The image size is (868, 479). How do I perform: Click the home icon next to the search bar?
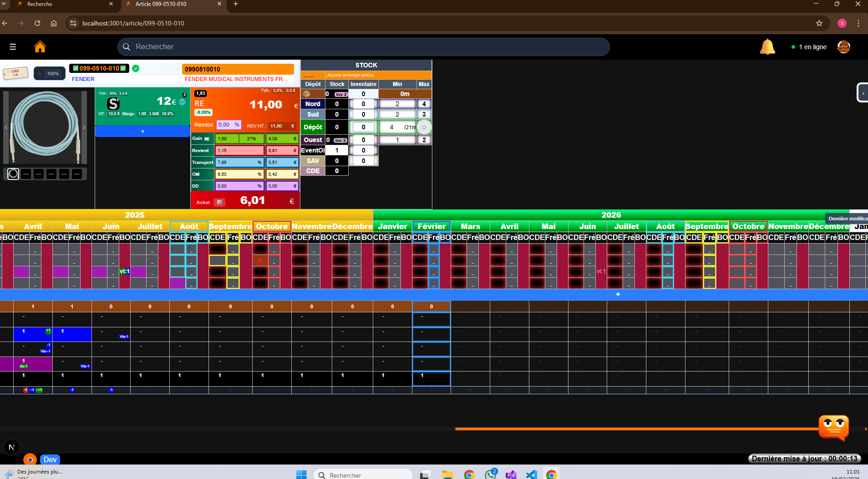click(x=40, y=46)
